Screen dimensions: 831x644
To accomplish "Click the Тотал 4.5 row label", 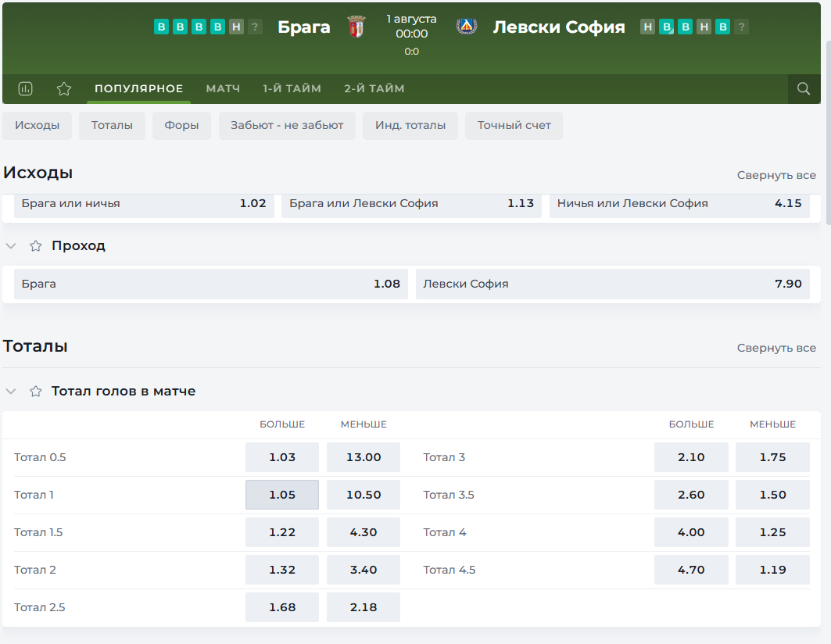I will (450, 570).
